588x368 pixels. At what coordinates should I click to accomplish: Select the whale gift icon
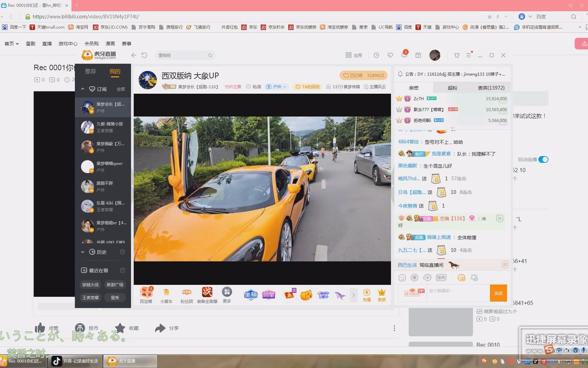[340, 295]
